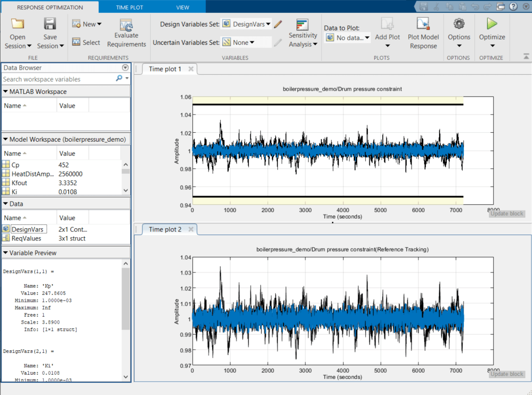This screenshot has width=532, height=395.
Task: Click Evaluate Requirements icon
Action: click(x=126, y=26)
